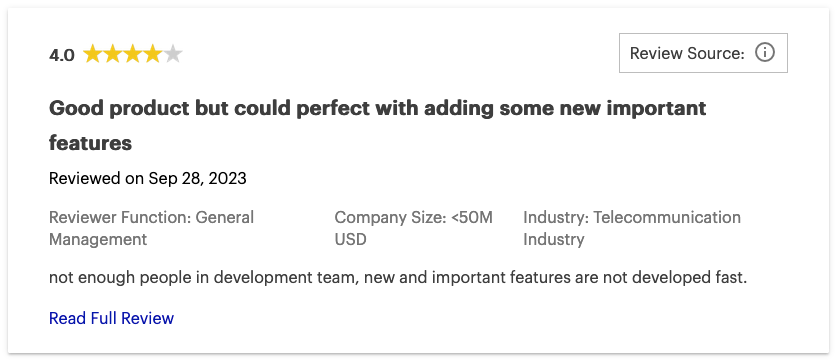The height and width of the screenshot is (360, 838).
Task: Click the 'USD' text under Company Size
Action: tap(351, 239)
